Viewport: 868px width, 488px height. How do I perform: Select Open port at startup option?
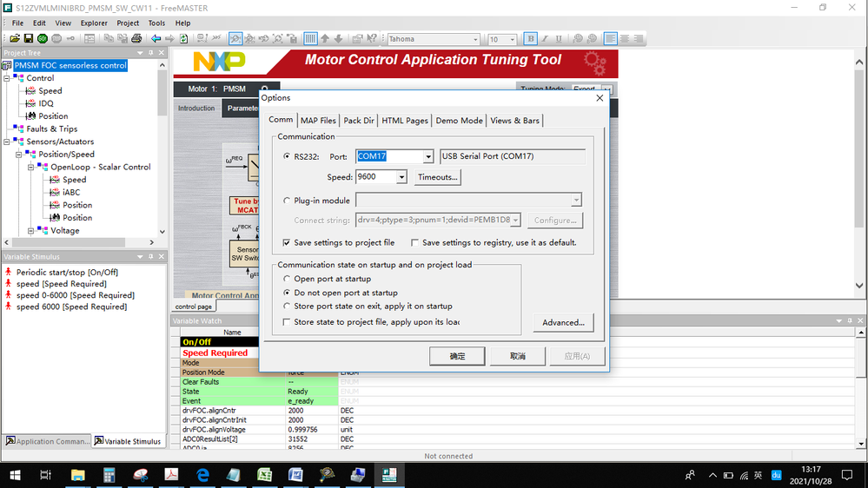(x=286, y=279)
